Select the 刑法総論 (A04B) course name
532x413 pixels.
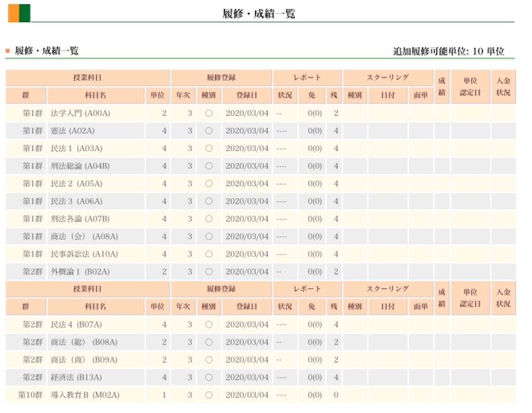tap(80, 166)
